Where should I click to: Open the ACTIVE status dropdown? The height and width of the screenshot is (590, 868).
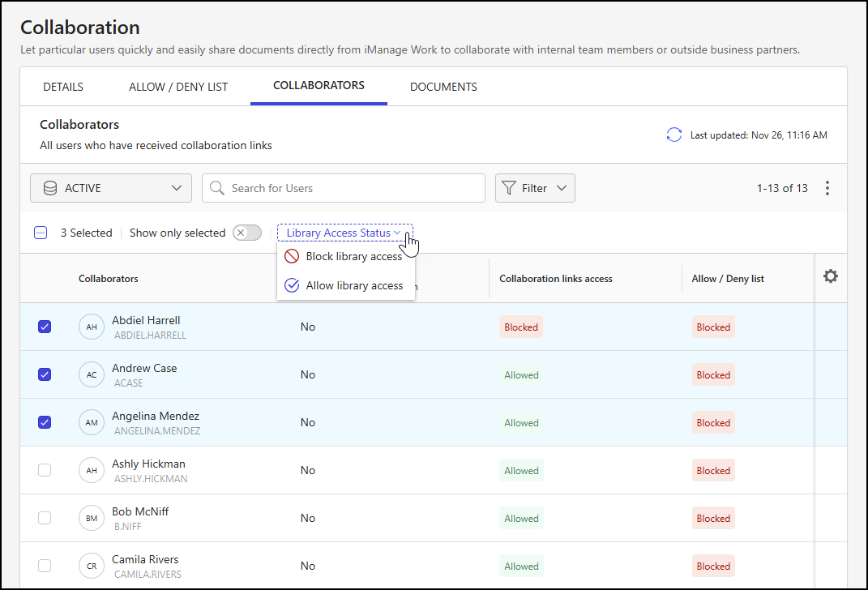pyautogui.click(x=110, y=187)
